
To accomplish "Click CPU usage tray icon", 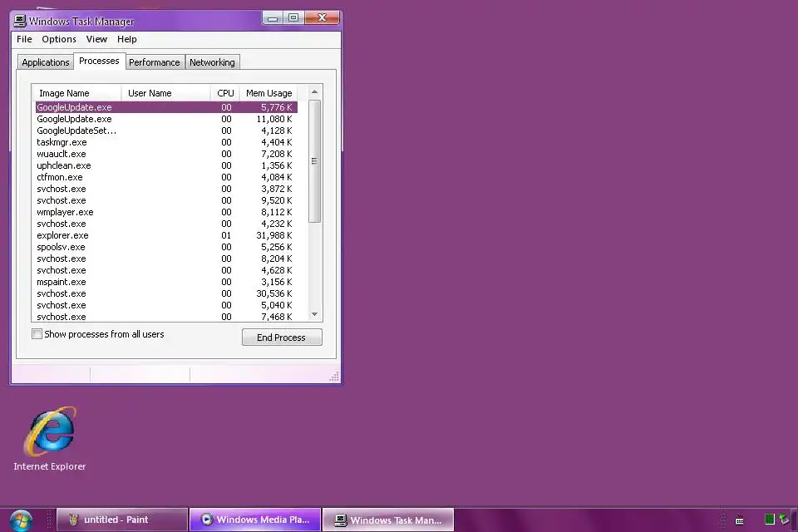I will click(x=769, y=520).
